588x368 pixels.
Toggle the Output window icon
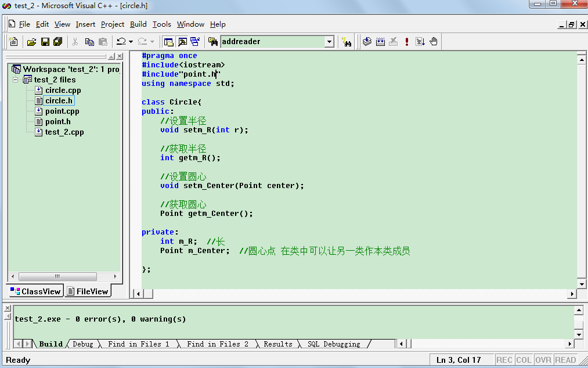pyautogui.click(x=182, y=42)
